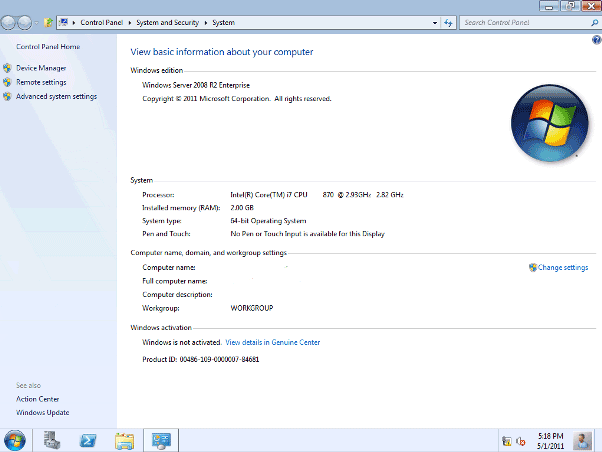Image resolution: width=602 pixels, height=452 pixels.
Task: Click 64-bit Operating System text
Action: tap(268, 221)
